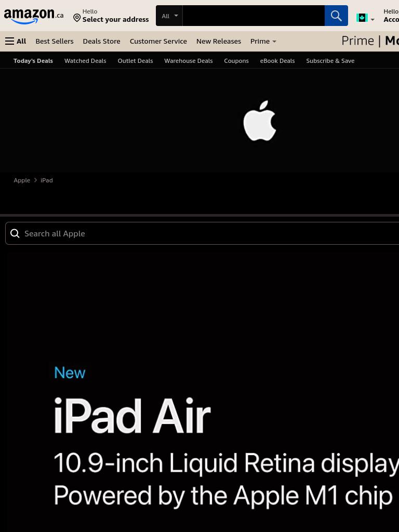Expand the Prime dropdown menu

263,41
